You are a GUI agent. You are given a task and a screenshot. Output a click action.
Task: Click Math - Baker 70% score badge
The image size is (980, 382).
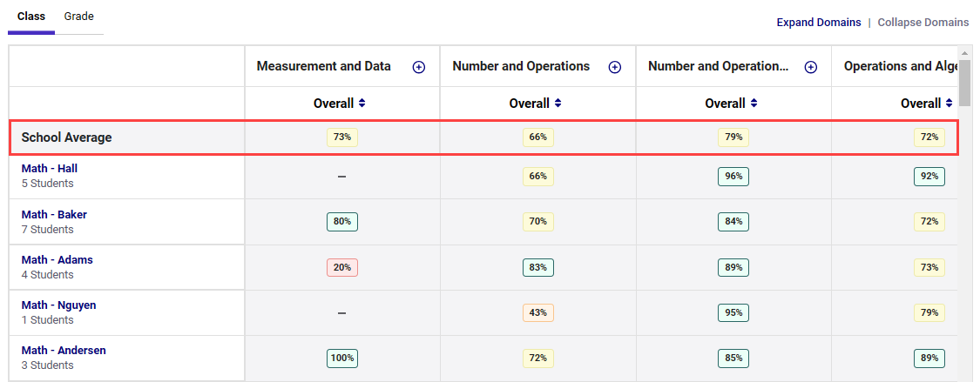coord(538,222)
